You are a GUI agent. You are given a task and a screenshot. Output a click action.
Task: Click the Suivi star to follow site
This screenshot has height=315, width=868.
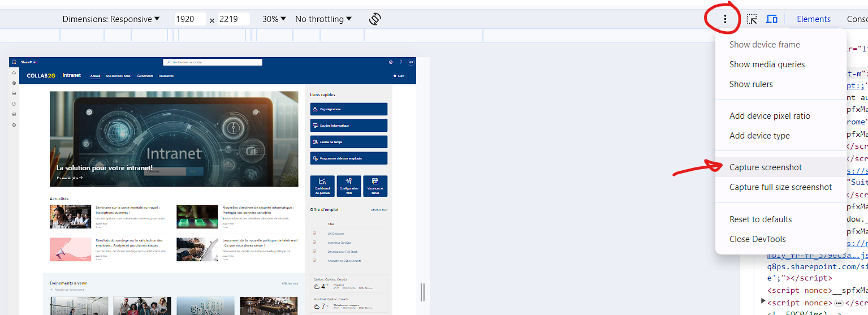pyautogui.click(x=399, y=75)
